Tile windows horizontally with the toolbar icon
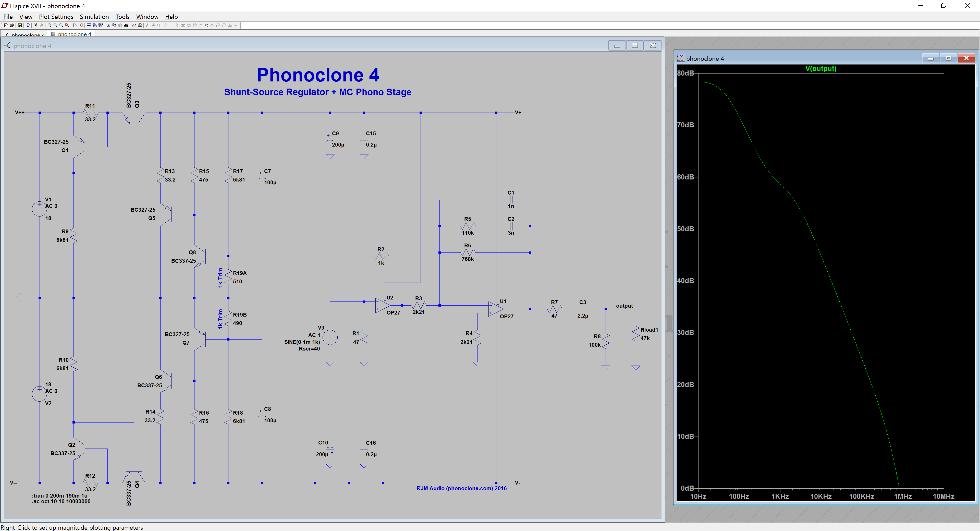This screenshot has width=980, height=531. click(89, 26)
